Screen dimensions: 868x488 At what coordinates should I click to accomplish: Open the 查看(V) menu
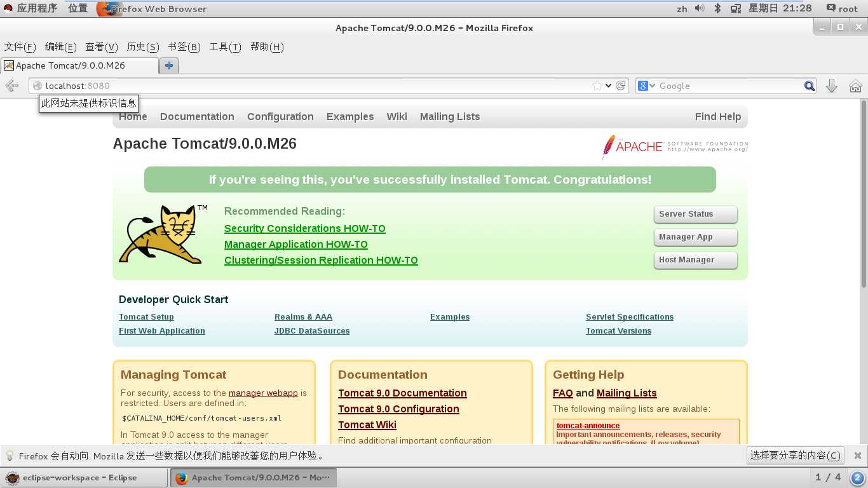[101, 47]
